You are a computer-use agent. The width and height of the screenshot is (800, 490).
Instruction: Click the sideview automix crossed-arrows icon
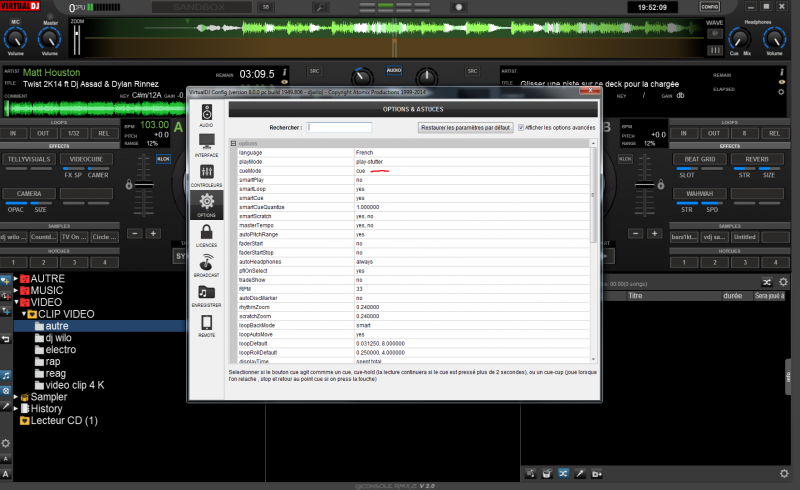tap(563, 474)
